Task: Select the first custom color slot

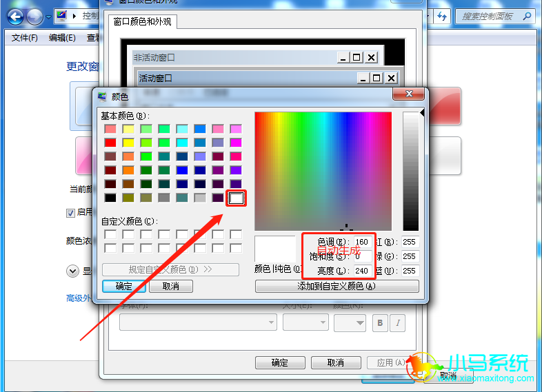Action: 110,234
